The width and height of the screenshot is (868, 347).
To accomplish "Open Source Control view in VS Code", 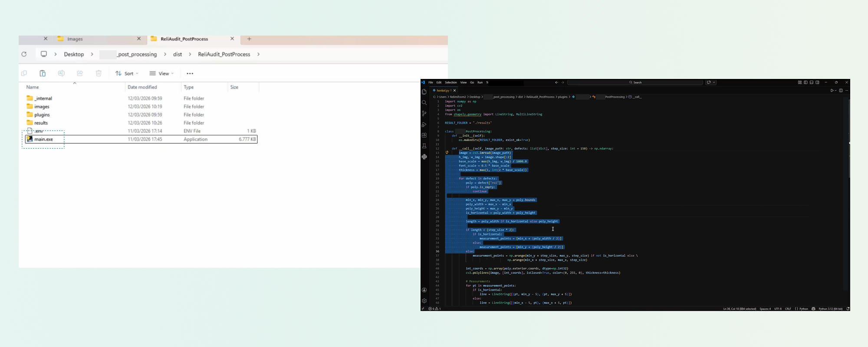I will pyautogui.click(x=424, y=114).
